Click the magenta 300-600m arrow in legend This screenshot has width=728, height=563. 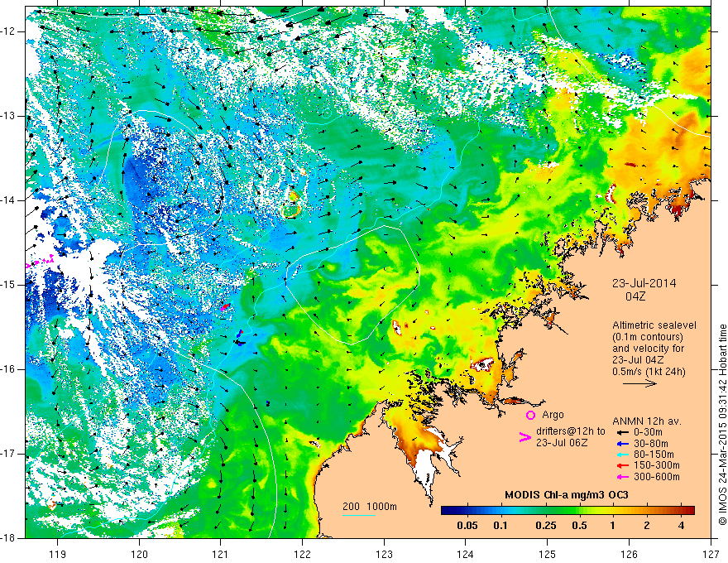click(x=621, y=477)
